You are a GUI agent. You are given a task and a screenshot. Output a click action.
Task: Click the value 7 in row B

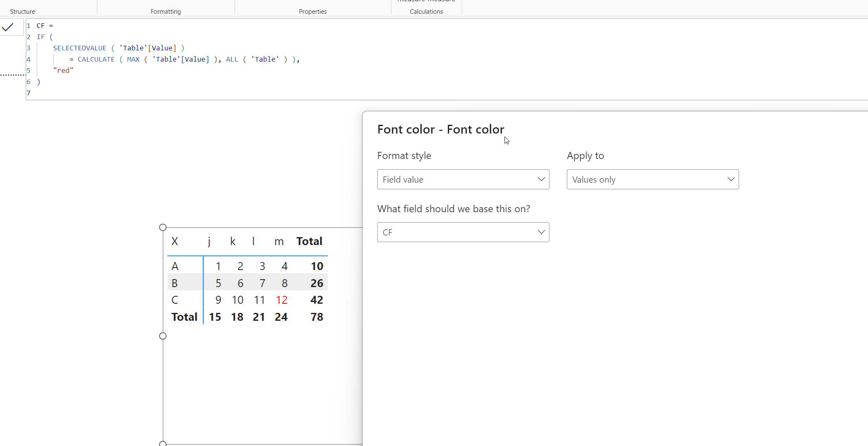click(x=262, y=283)
